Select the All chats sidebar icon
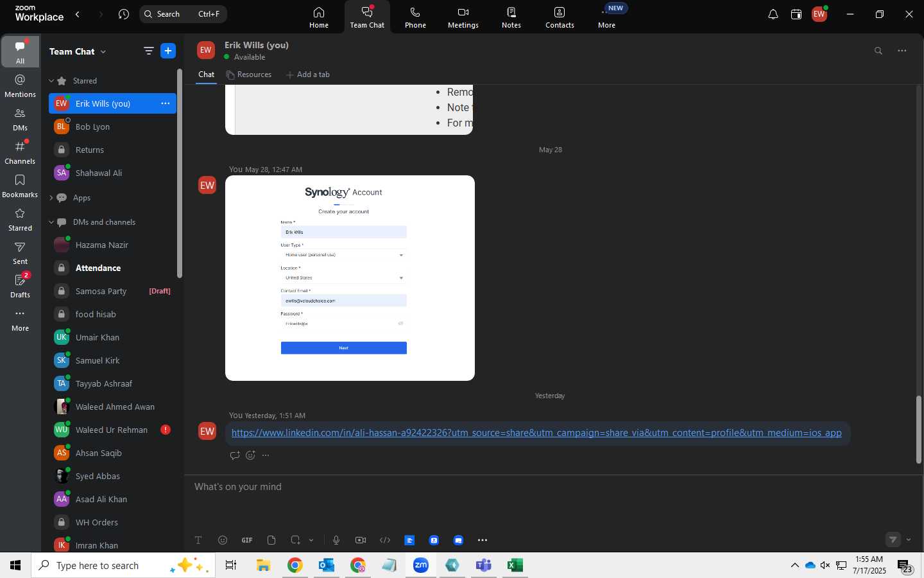The width and height of the screenshot is (924, 578). pyautogui.click(x=21, y=52)
